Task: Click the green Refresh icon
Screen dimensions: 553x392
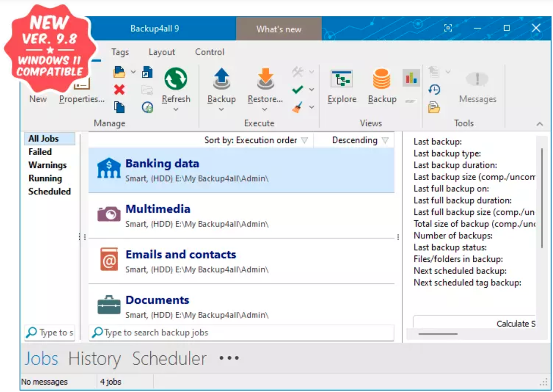Action: pyautogui.click(x=176, y=79)
